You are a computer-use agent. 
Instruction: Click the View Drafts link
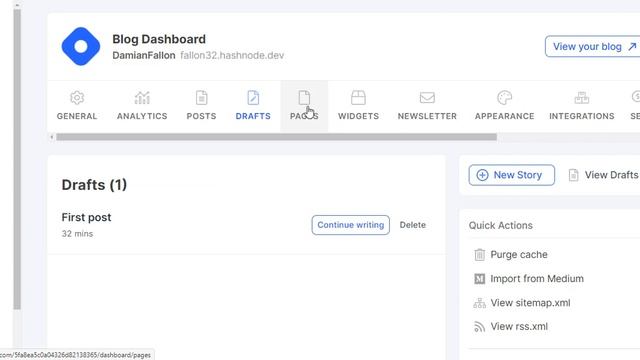(603, 175)
